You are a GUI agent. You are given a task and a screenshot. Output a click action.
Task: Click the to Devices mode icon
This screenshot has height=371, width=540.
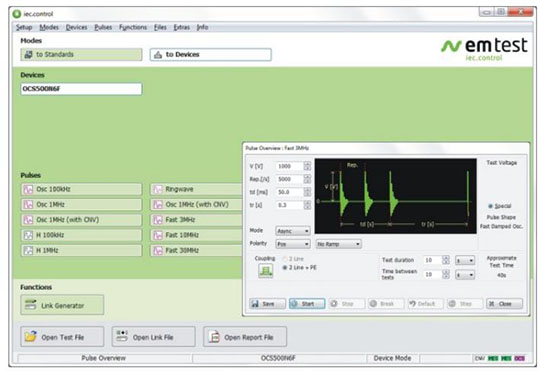pyautogui.click(x=158, y=54)
